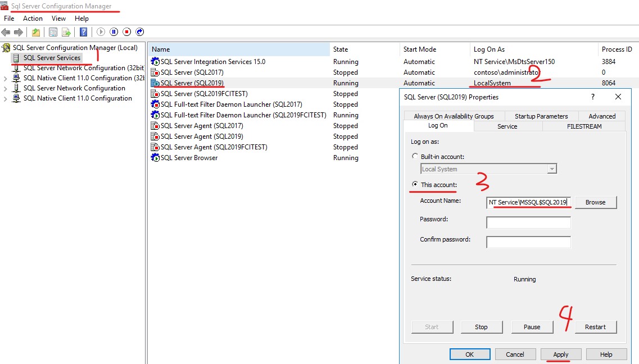Image resolution: width=639 pixels, height=364 pixels.
Task: Click the Back arrow toolbar icon
Action: point(6,32)
